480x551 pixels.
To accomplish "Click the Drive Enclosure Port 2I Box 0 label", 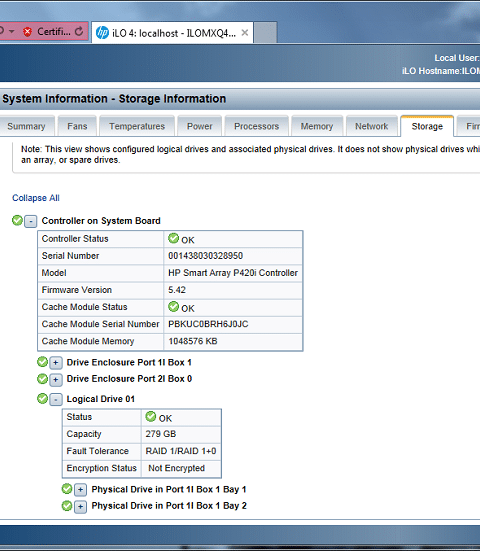I will click(x=129, y=379).
